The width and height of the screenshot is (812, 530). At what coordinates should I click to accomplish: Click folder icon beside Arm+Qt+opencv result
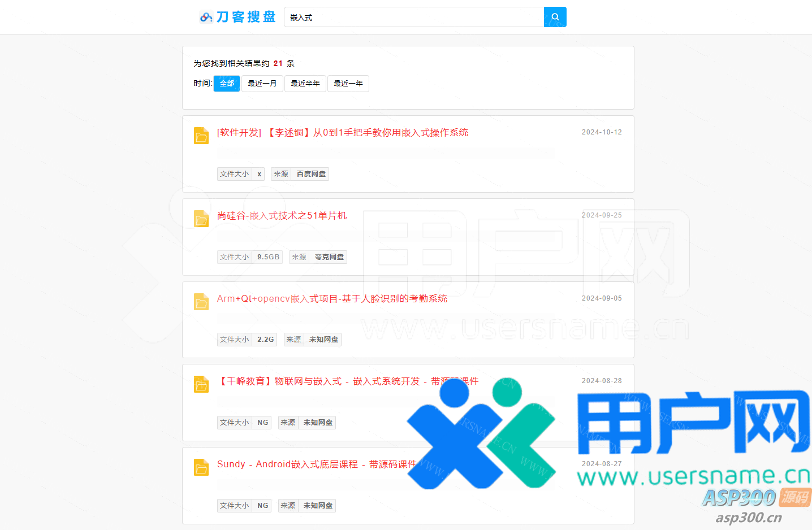click(201, 302)
